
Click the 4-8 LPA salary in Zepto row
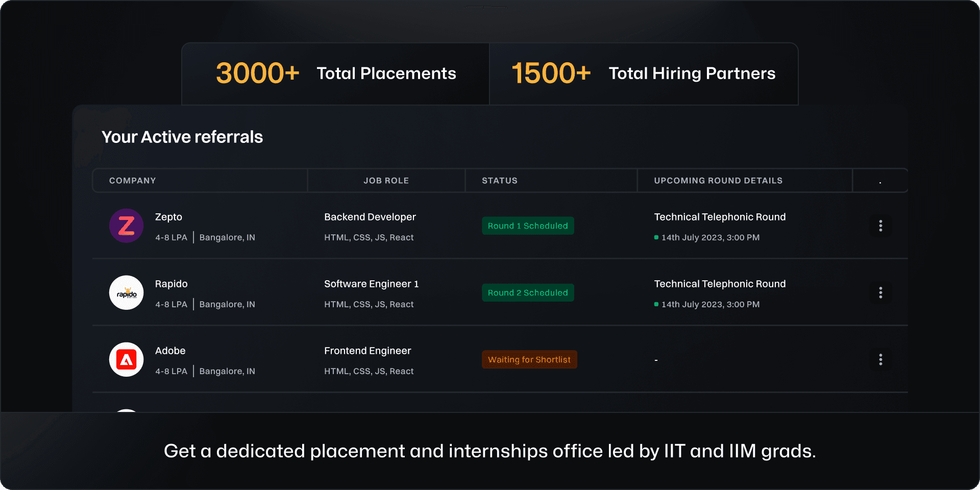[x=171, y=237]
